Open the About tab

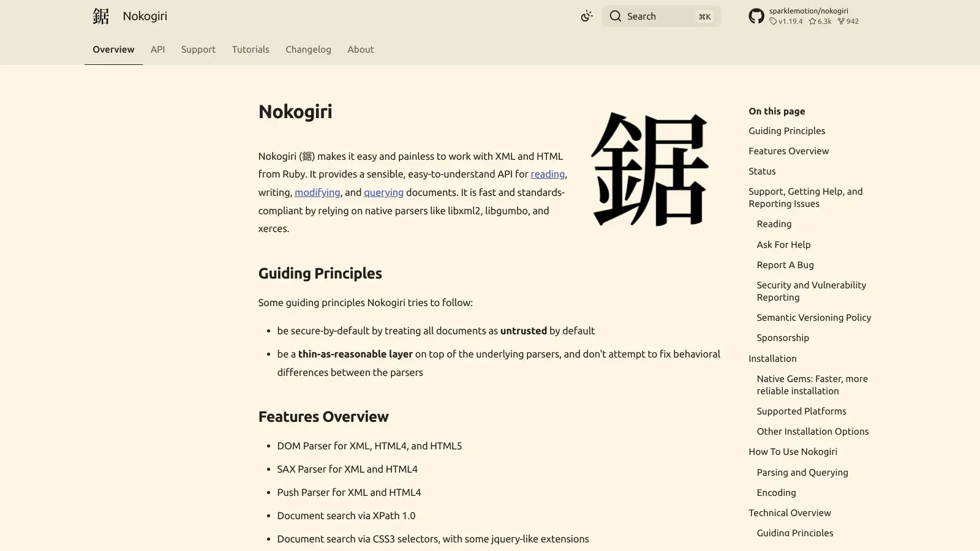[361, 50]
